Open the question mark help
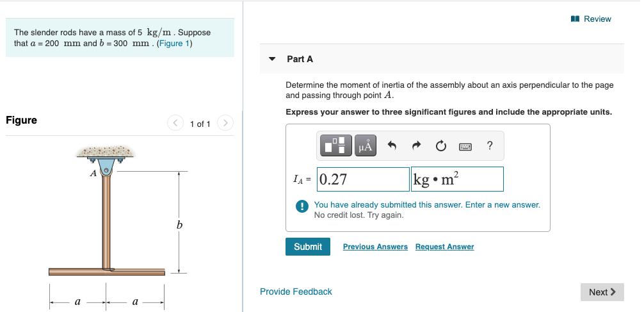Screen dimensions: 644x312 489,145
